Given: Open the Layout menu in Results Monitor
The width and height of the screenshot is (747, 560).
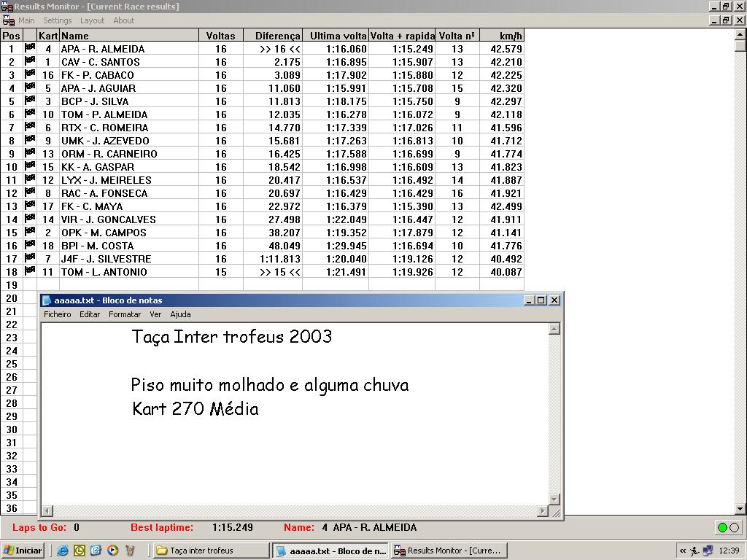Looking at the screenshot, I should click(93, 20).
